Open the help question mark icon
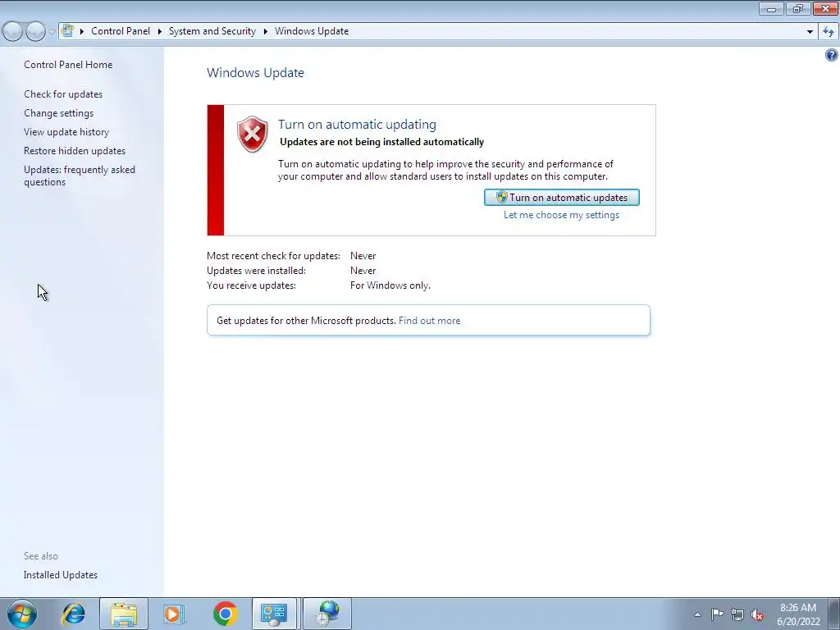The image size is (840, 630). pyautogui.click(x=832, y=55)
